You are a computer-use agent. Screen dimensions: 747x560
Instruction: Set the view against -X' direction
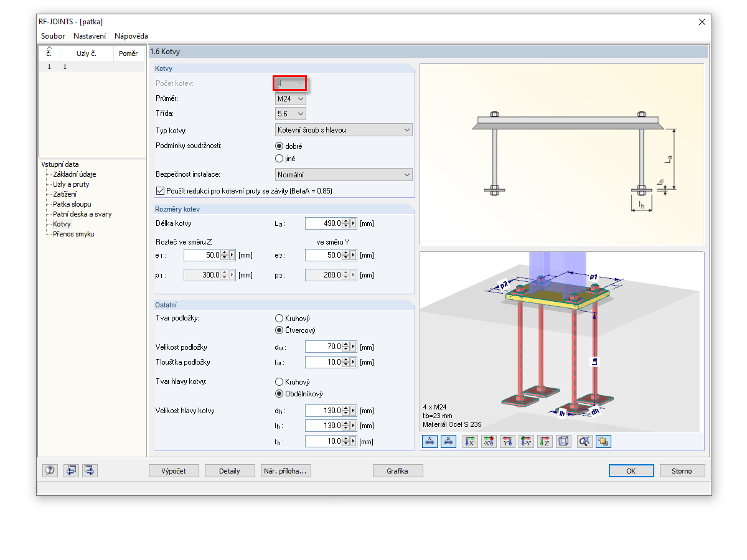pos(489,441)
